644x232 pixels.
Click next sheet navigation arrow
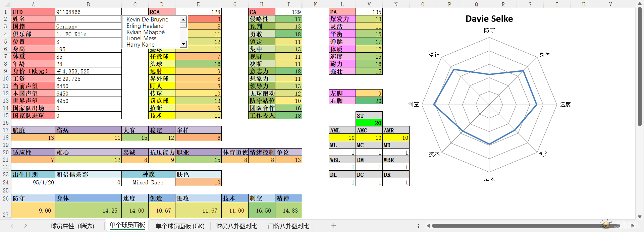25,226
